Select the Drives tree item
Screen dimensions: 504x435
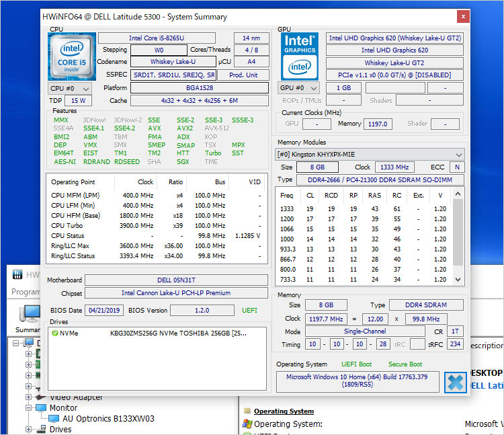60,429
